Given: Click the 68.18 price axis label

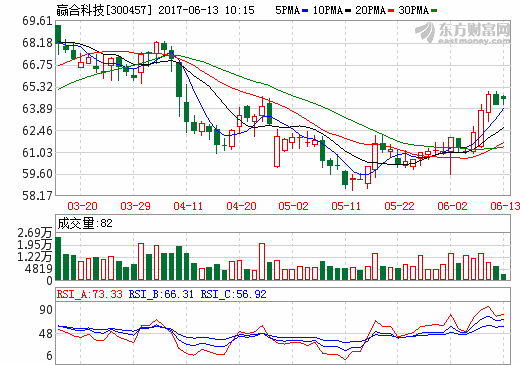Looking at the screenshot, I should pyautogui.click(x=37, y=43).
